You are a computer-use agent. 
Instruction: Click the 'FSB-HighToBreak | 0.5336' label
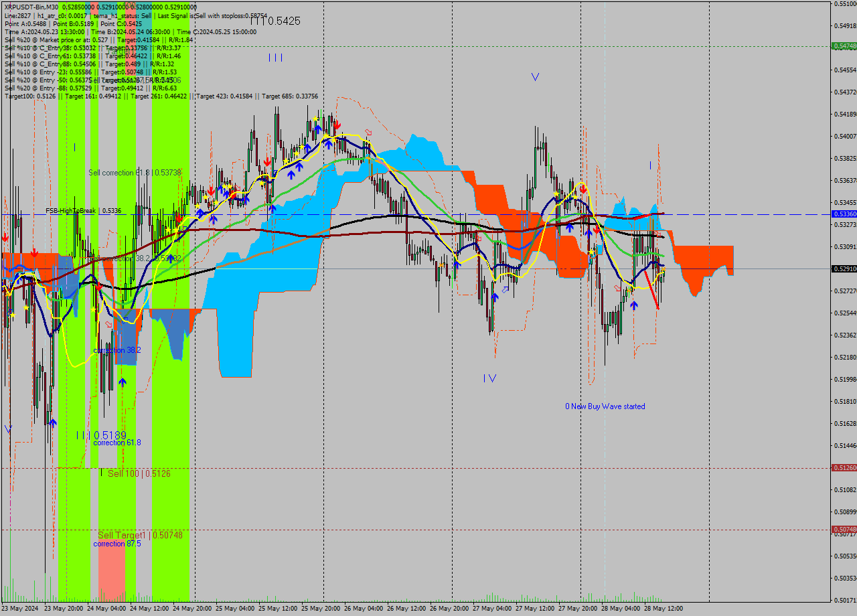(x=84, y=210)
